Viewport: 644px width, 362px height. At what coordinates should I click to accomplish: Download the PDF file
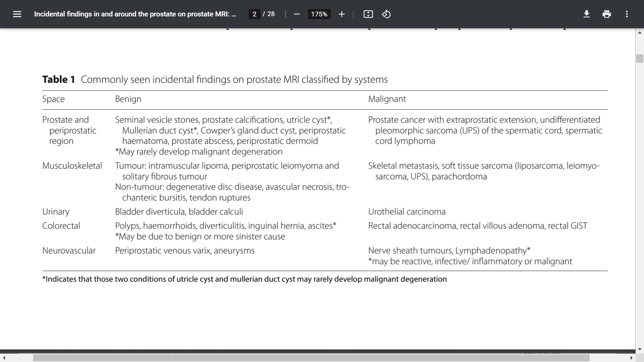pos(586,14)
